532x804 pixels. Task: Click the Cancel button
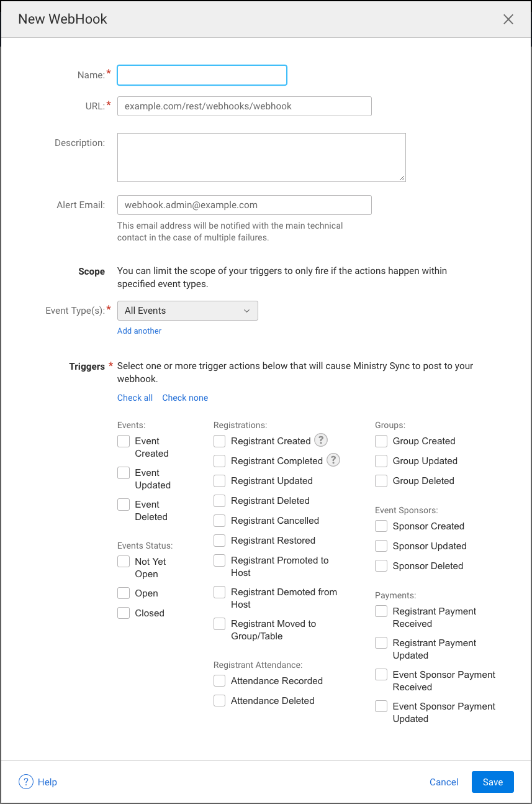click(444, 782)
